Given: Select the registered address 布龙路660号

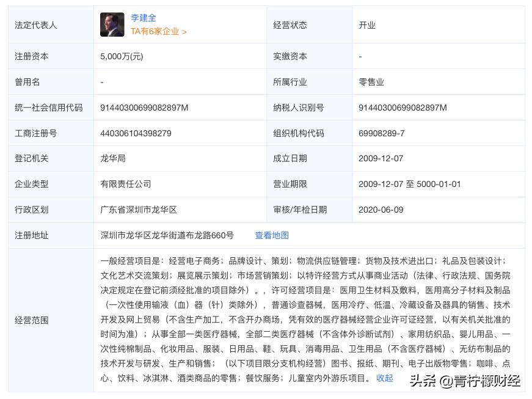Looking at the screenshot, I should (167, 235).
